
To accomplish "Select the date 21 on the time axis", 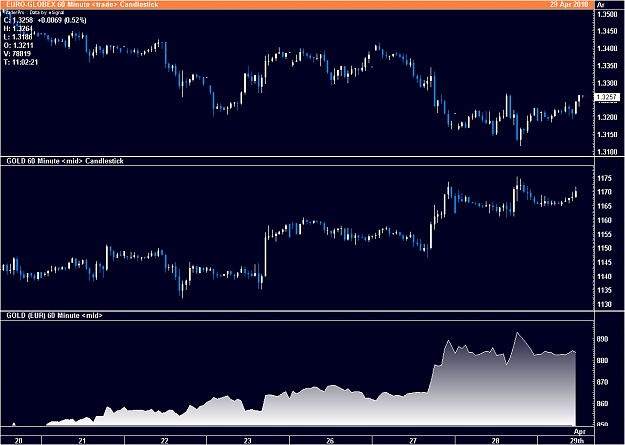I will coord(82,441).
